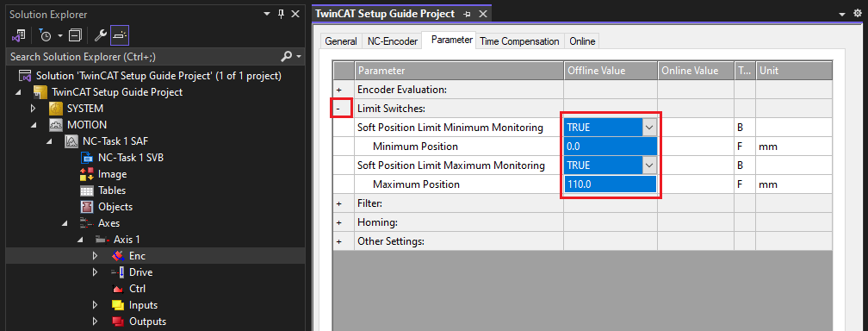The image size is (868, 331).
Task: Switch to the NC-Encoder tab
Action: click(393, 41)
